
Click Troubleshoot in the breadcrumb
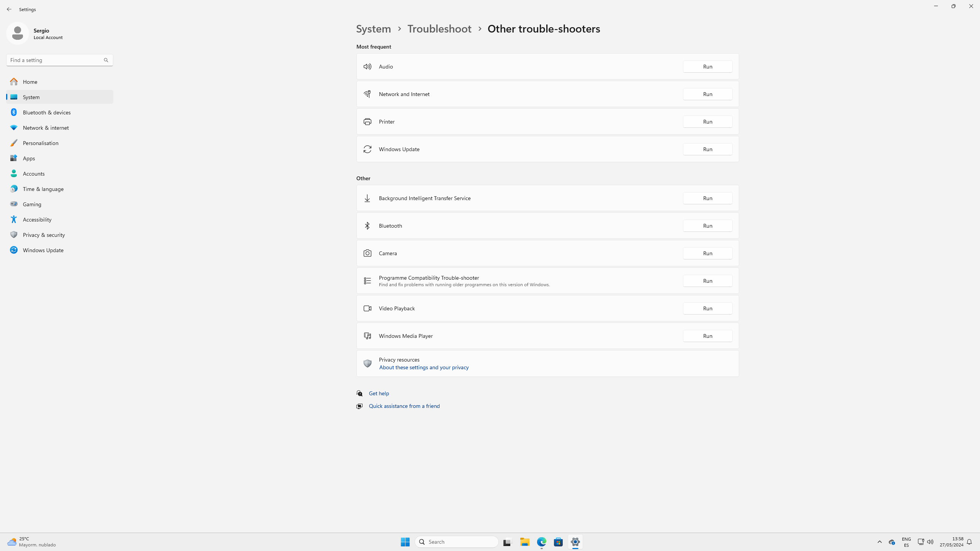coord(439,29)
